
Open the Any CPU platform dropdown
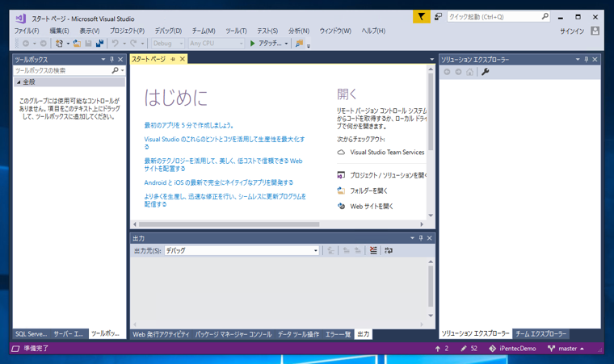click(x=217, y=44)
